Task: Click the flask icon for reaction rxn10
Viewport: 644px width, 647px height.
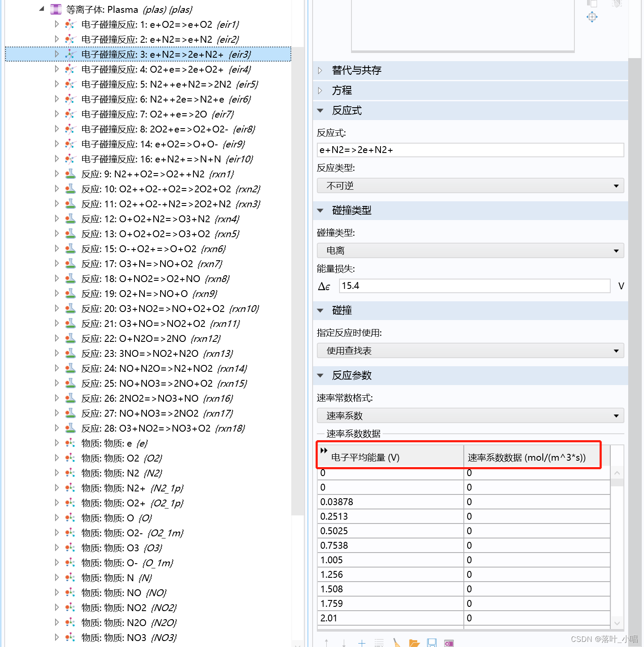Action: (70, 309)
